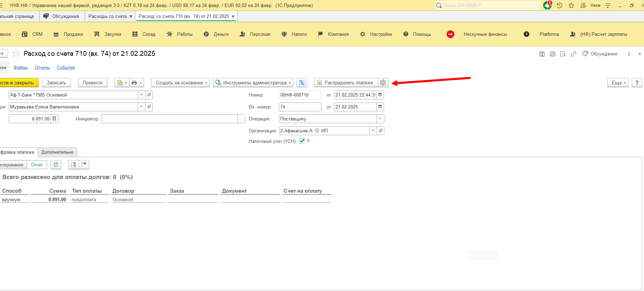Add document to favorites with the star

(x=16, y=53)
